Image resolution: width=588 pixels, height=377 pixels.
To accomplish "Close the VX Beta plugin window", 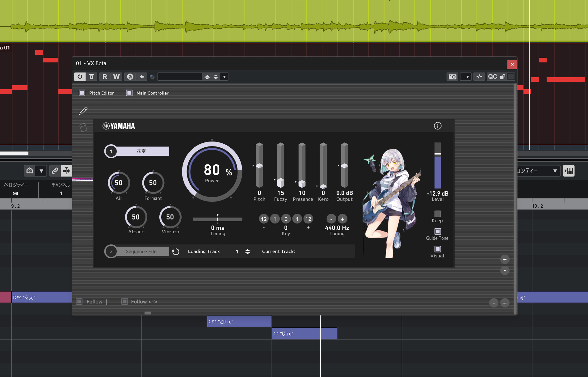I will (512, 64).
